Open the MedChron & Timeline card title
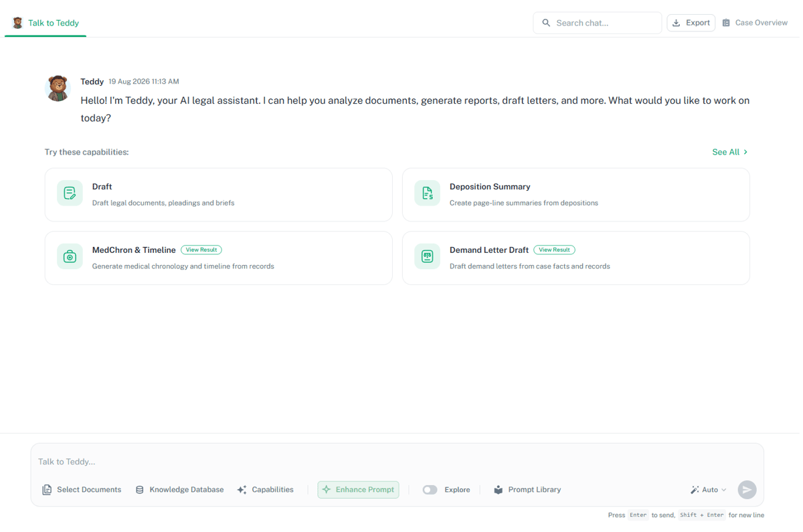The image size is (803, 532). 134,250
